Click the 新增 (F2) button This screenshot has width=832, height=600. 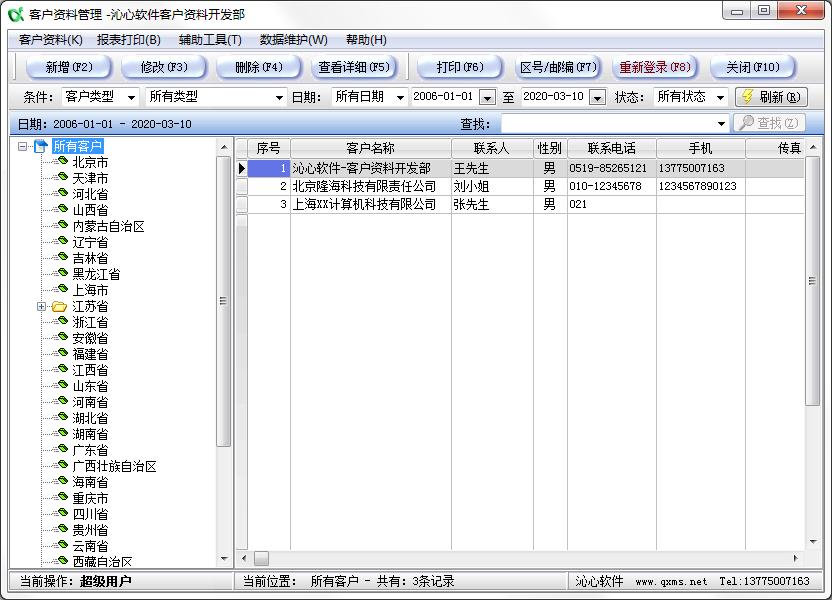pos(69,67)
